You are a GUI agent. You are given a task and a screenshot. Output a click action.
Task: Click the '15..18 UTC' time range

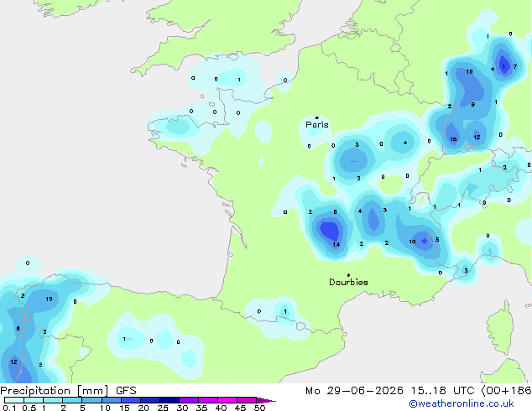click(442, 391)
